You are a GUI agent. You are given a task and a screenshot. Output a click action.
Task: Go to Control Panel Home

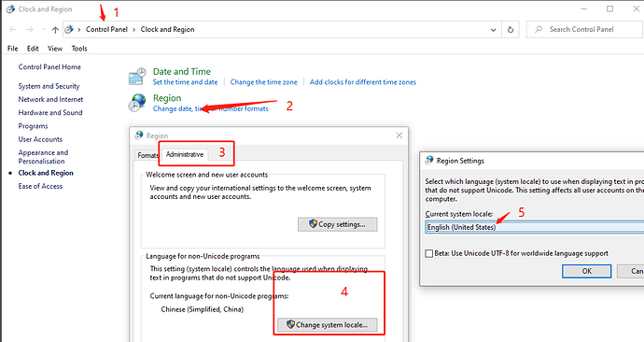[49, 67]
